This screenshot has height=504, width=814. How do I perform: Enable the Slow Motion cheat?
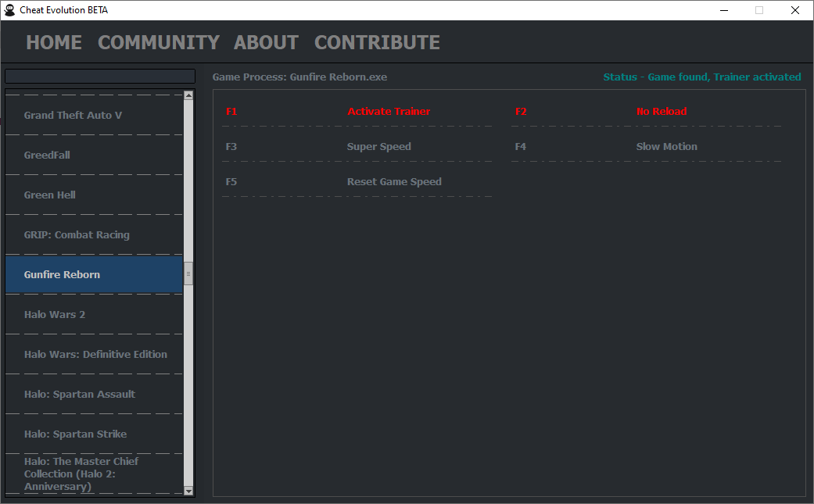click(666, 147)
